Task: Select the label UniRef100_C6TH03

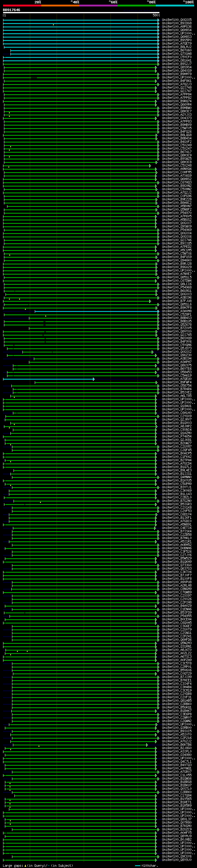Action: click(x=176, y=183)
